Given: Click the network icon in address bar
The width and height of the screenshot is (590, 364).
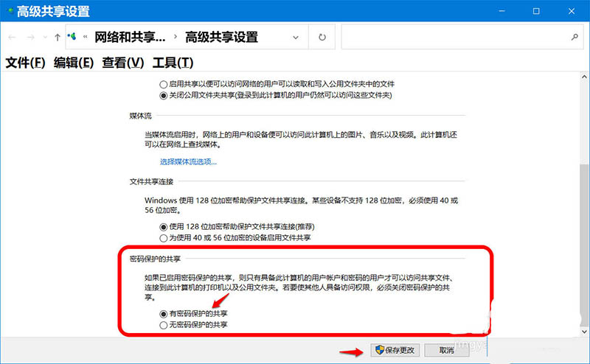Looking at the screenshot, I should pyautogui.click(x=72, y=37).
